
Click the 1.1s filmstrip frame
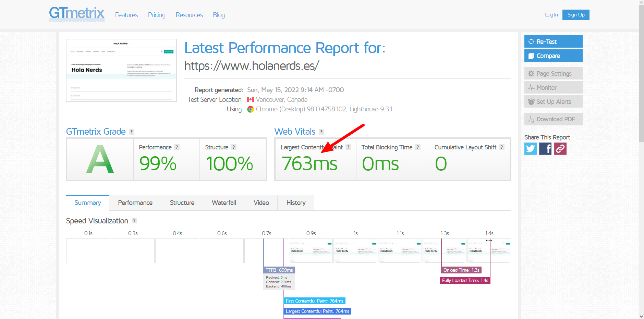pos(400,251)
